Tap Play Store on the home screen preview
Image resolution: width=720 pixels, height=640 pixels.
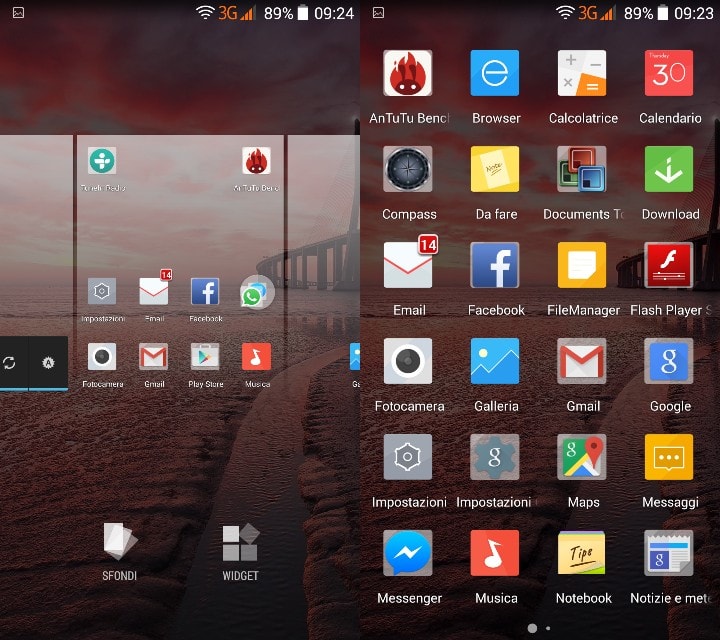205,356
